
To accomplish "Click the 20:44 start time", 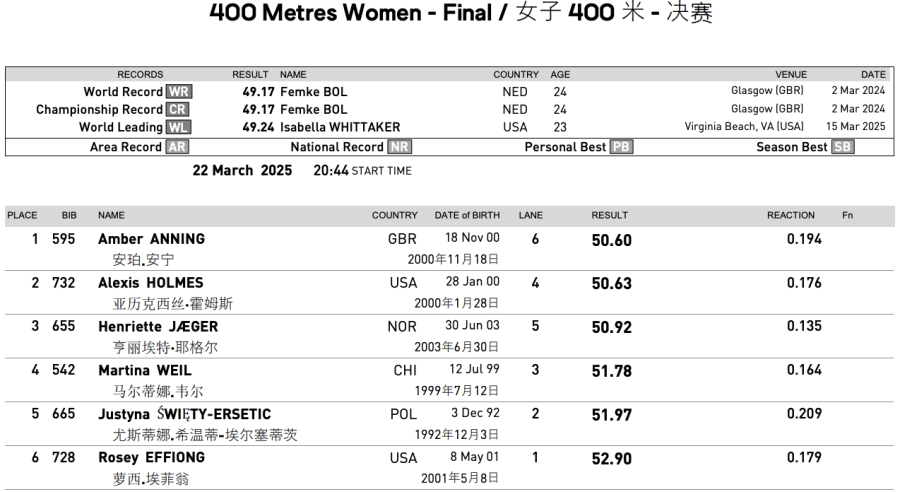I will (330, 171).
